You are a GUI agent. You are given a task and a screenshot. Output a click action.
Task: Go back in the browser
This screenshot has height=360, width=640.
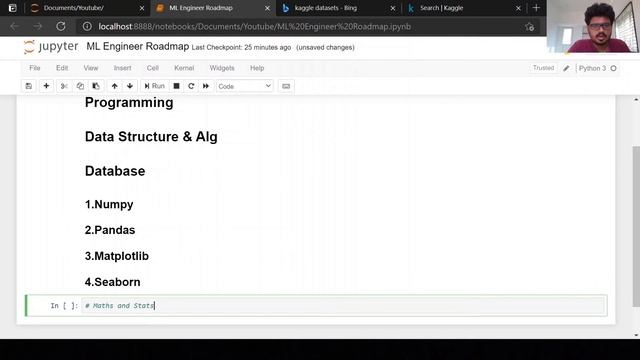[x=15, y=27]
